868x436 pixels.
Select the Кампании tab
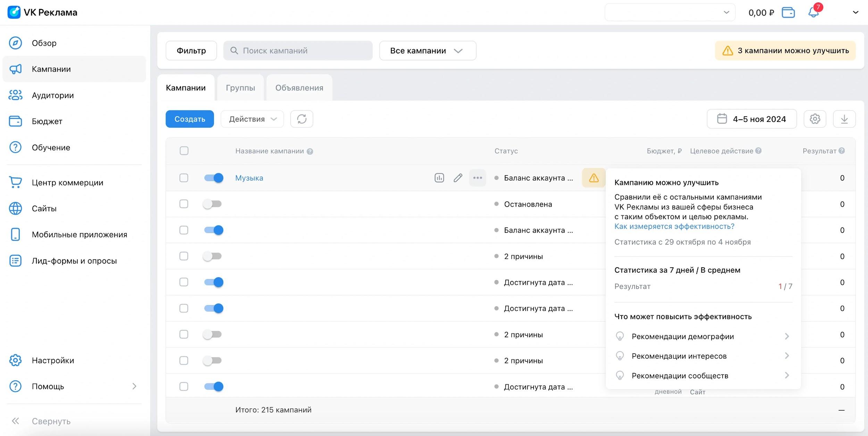pos(186,88)
